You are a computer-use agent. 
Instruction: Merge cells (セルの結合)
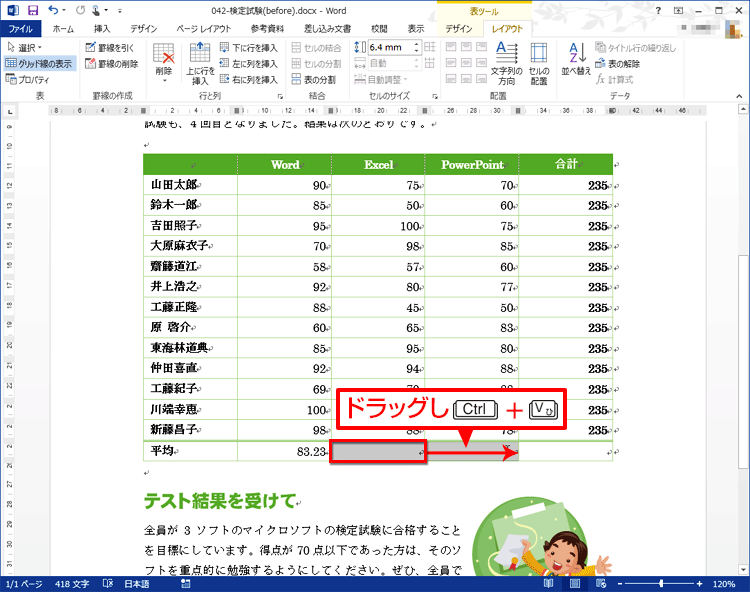click(317, 47)
